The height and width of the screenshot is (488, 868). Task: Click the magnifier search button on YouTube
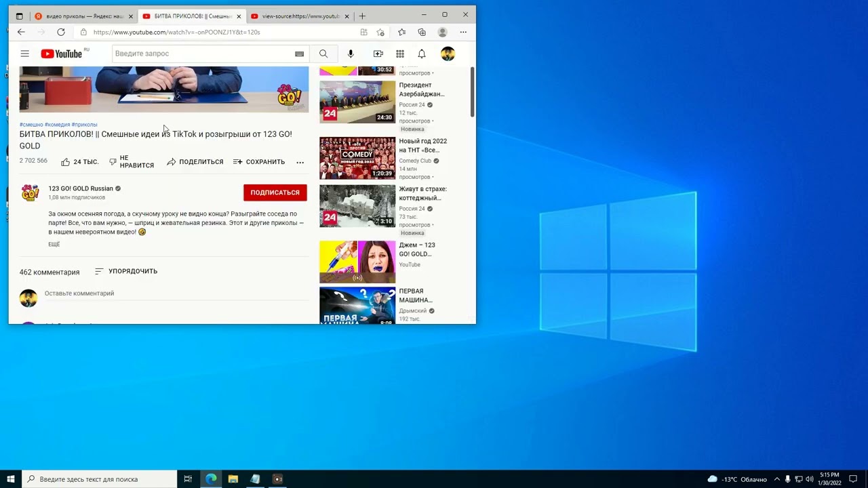tap(323, 54)
